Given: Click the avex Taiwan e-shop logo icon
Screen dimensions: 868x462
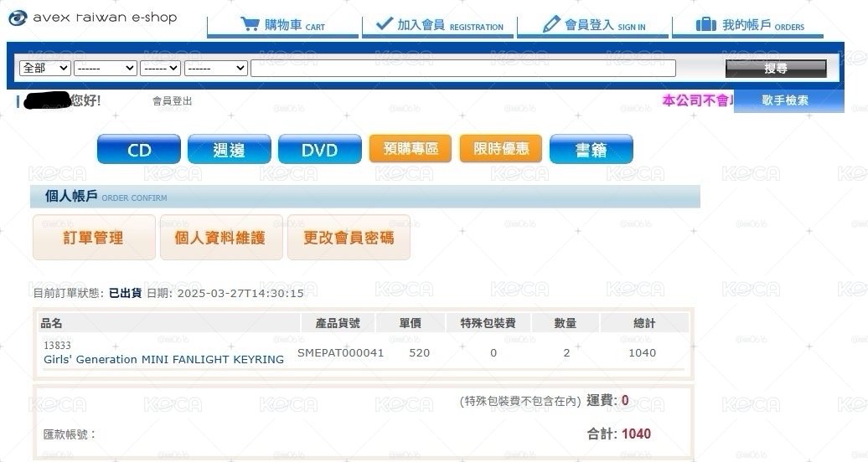Looking at the screenshot, I should pos(17,18).
